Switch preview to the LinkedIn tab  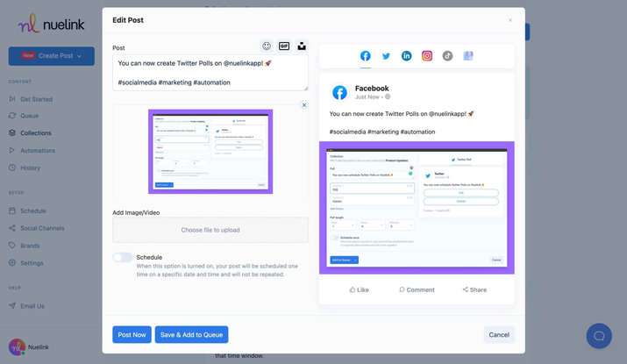pos(406,56)
